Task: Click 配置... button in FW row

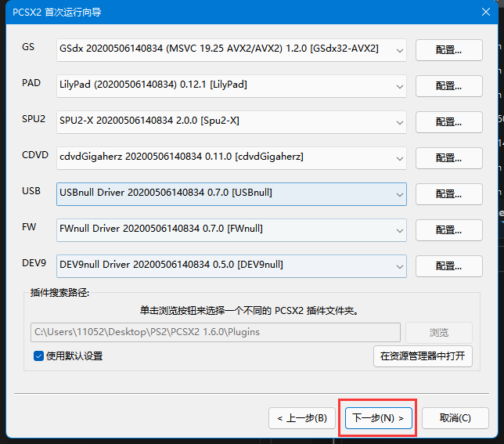Action: (448, 230)
